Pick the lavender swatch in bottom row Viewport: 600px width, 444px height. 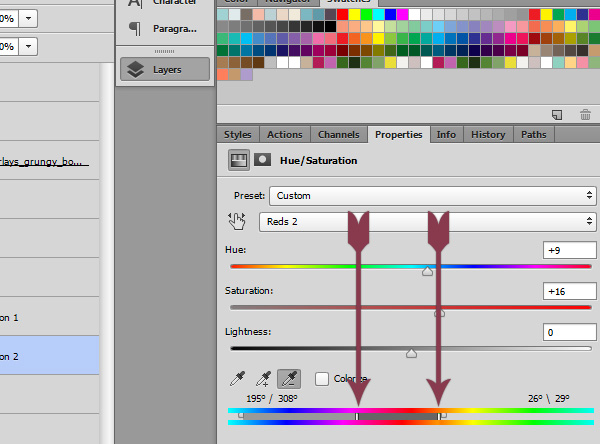click(x=246, y=75)
